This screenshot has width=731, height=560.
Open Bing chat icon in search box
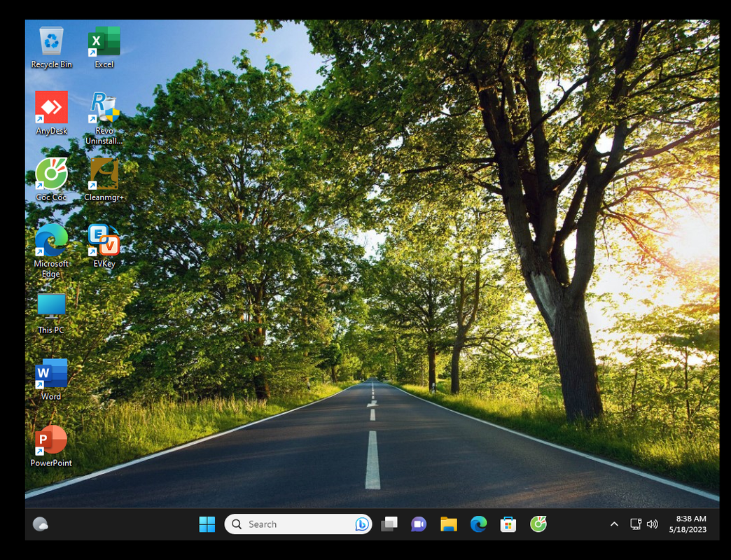(362, 524)
